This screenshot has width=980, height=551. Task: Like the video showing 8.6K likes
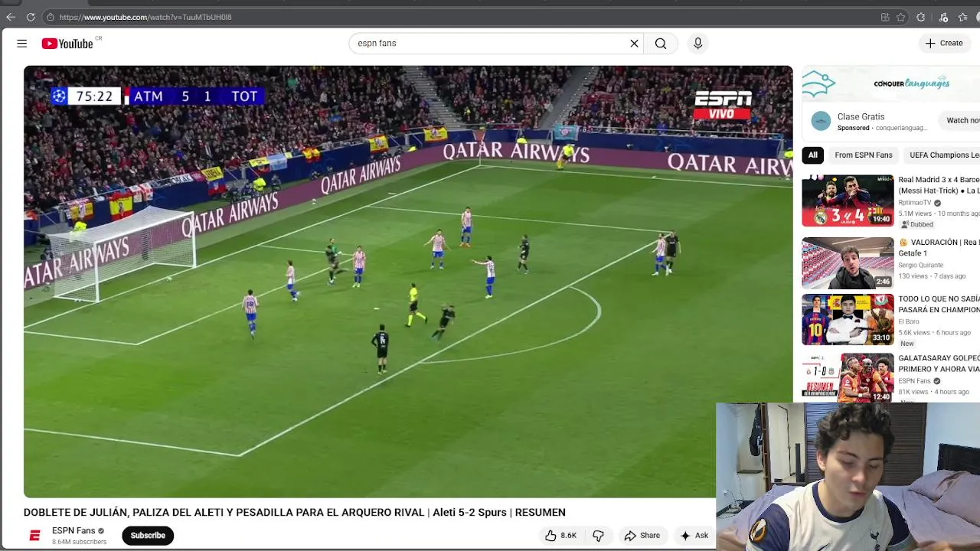pos(560,536)
